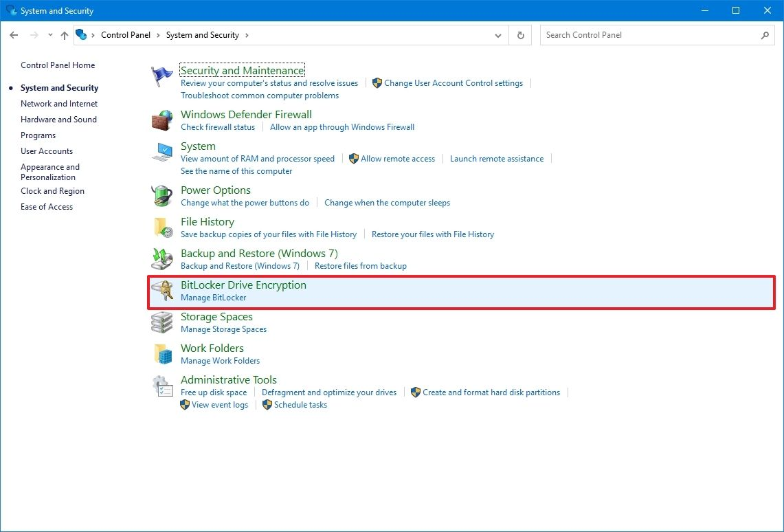The image size is (784, 532).
Task: Click the search magnifier icon
Action: click(x=765, y=35)
